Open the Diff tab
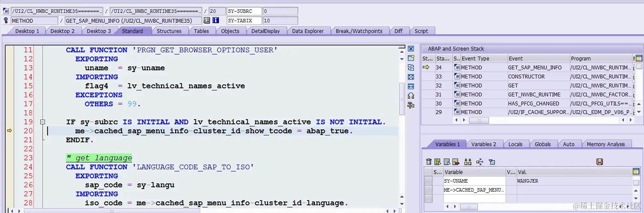The width and height of the screenshot is (644, 213). pyautogui.click(x=398, y=31)
